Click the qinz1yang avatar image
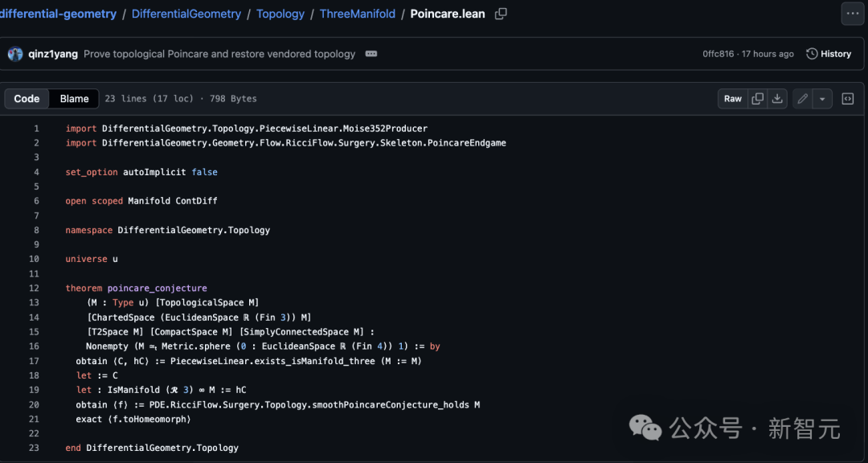Viewport: 868px width, 463px height. coord(15,54)
